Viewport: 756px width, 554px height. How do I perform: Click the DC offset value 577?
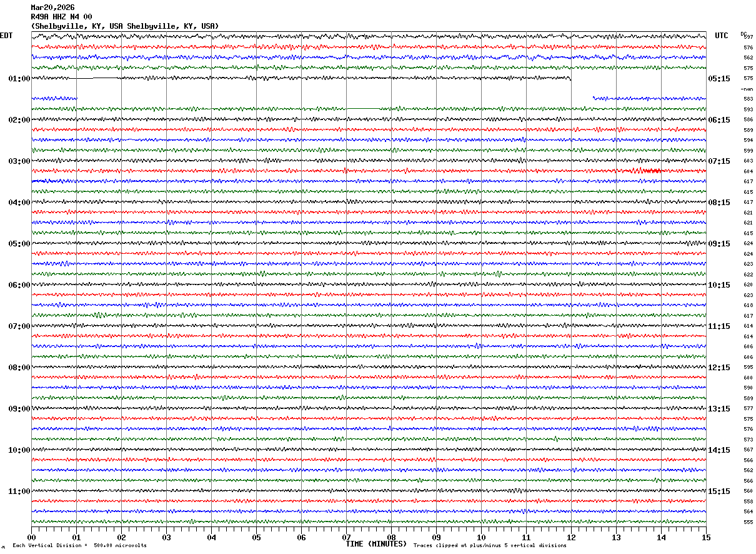(x=748, y=409)
